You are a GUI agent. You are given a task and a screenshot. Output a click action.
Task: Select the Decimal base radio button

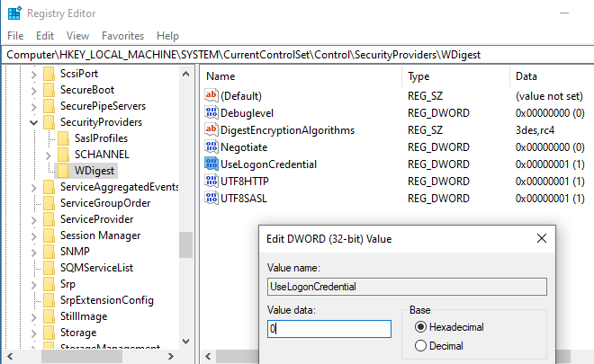[421, 346]
